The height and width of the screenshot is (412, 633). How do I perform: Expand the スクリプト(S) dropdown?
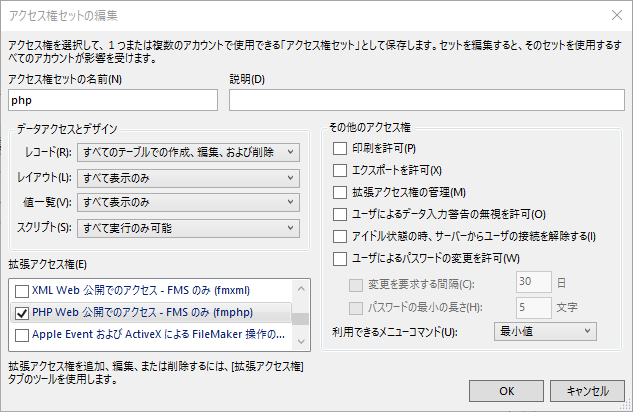tap(188, 228)
